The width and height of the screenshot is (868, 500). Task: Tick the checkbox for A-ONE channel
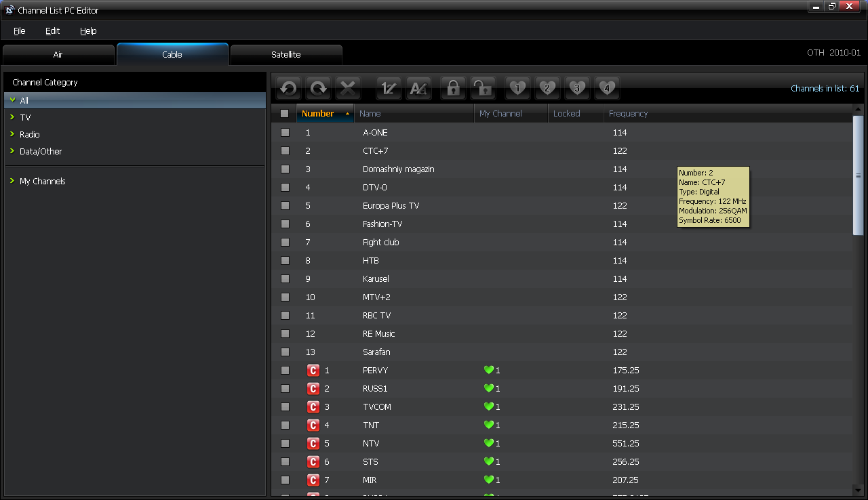(x=285, y=133)
